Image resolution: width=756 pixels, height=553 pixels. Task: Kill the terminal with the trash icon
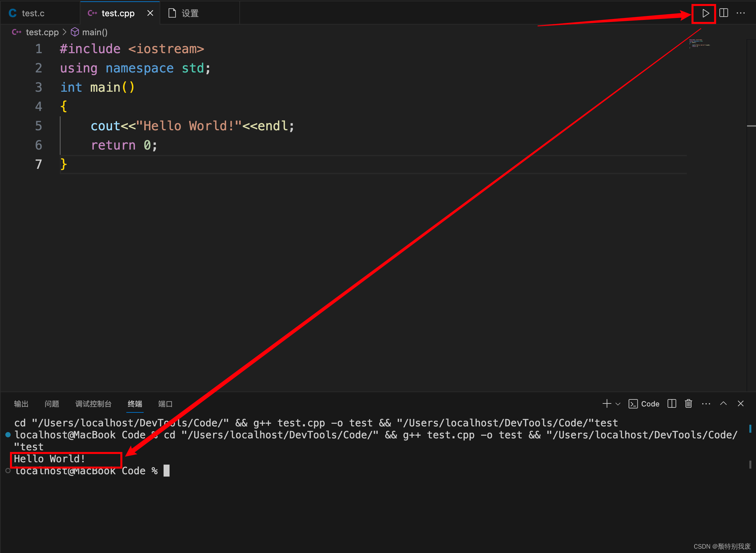(x=689, y=404)
